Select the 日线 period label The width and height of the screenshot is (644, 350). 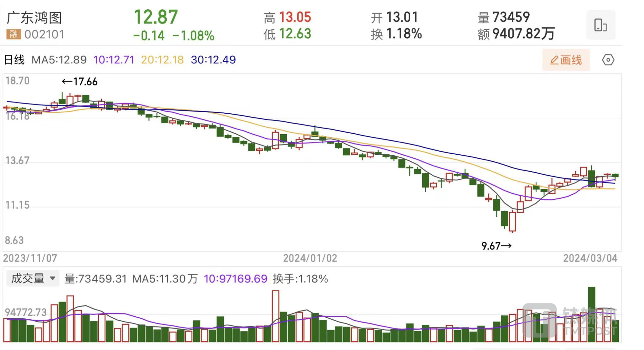click(14, 60)
